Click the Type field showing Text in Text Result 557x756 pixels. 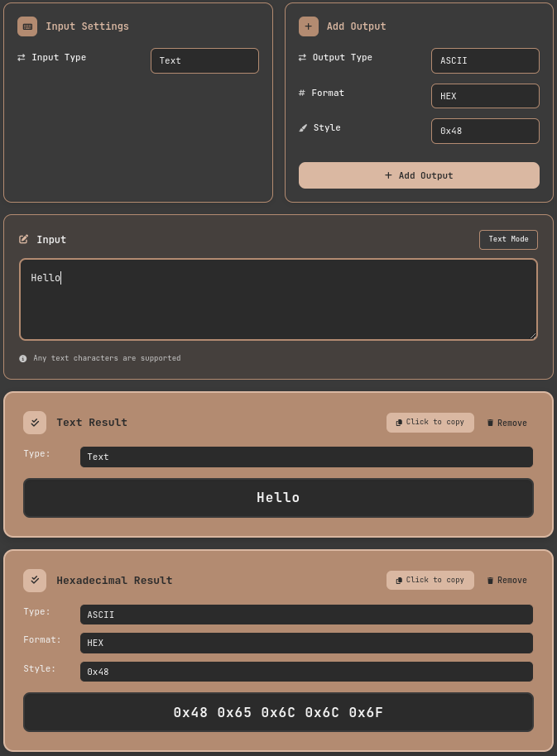click(306, 457)
